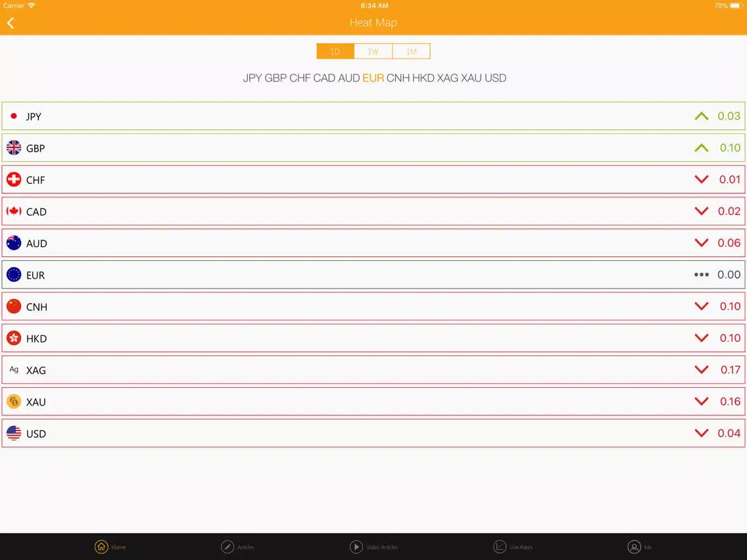Select CAD in the currency header list
Screen dimensions: 747x560
click(x=324, y=78)
